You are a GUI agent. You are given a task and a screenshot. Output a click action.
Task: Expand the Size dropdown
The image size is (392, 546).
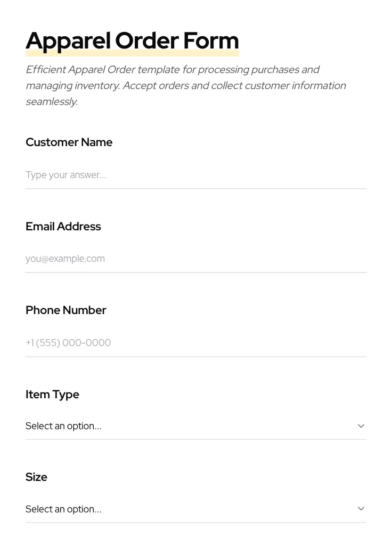(195, 509)
